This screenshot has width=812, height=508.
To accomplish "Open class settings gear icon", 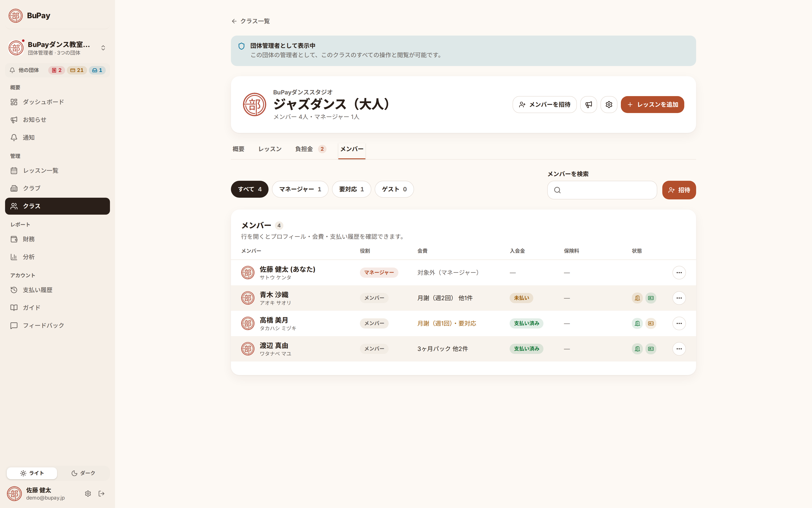I will 609,105.
